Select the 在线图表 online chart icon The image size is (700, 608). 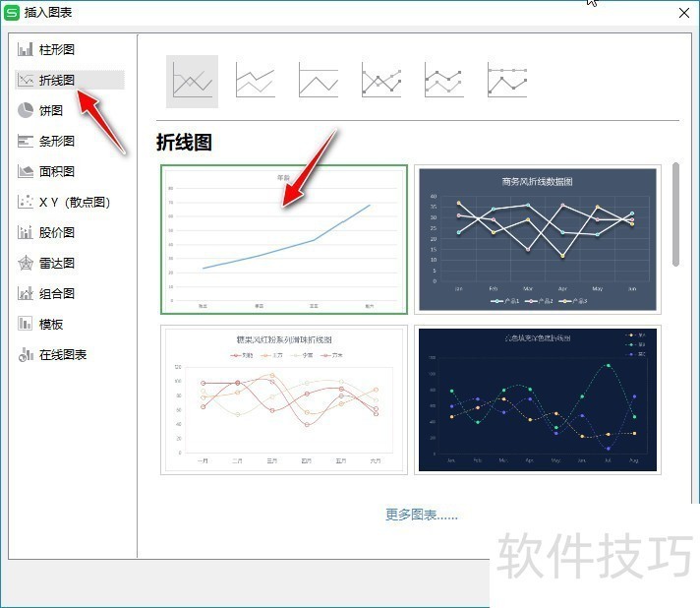[25, 355]
